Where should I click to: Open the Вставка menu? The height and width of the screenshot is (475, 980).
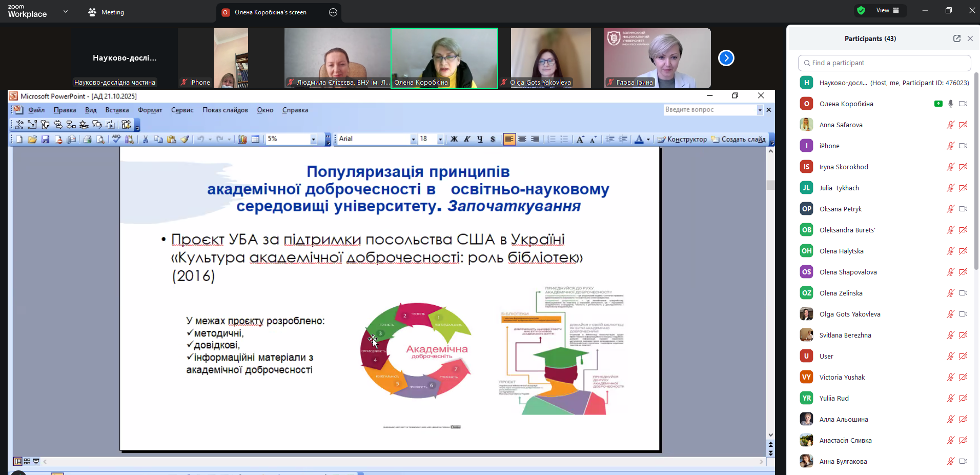point(117,110)
